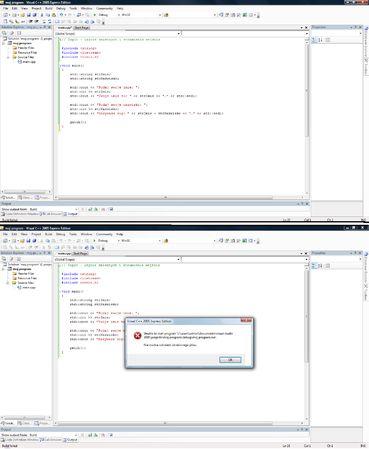
Task: Collapse the Source Files folder in the upper tree
Action: tap(8, 57)
